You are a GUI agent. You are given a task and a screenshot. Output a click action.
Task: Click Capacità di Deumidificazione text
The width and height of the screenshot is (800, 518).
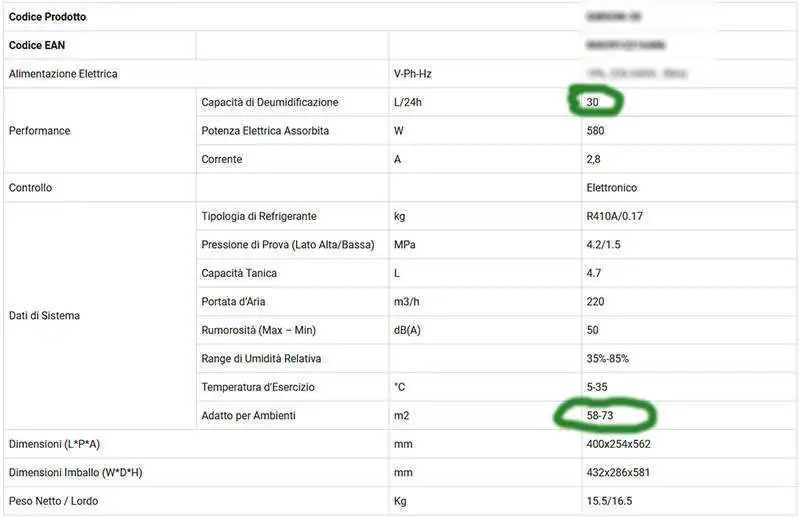[x=269, y=102]
